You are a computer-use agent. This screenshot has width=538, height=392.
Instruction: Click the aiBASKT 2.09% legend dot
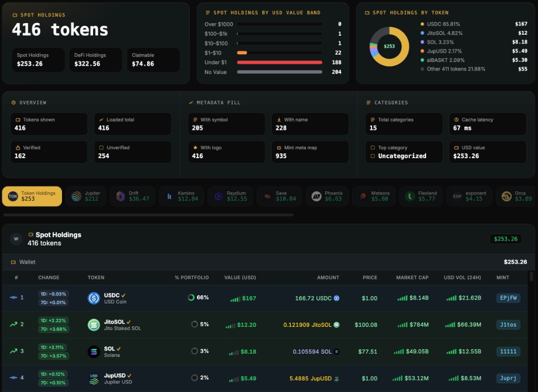pyautogui.click(x=422, y=60)
